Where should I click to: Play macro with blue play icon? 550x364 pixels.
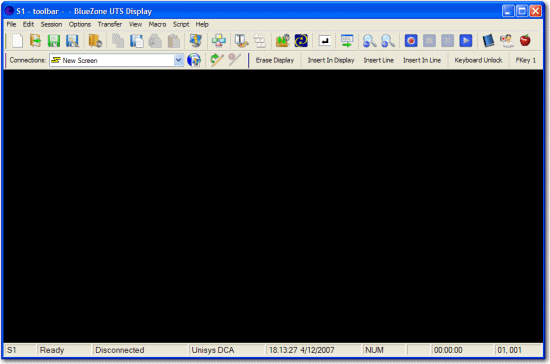(x=466, y=41)
